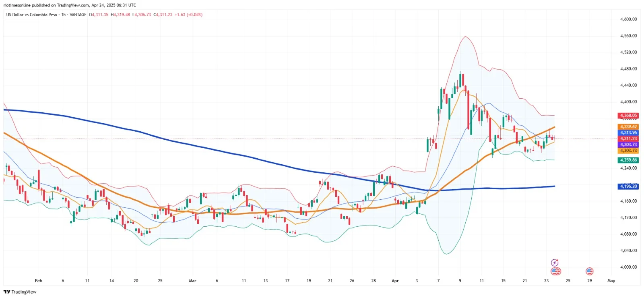Click the 4,560.00 price axis tick

(628, 36)
